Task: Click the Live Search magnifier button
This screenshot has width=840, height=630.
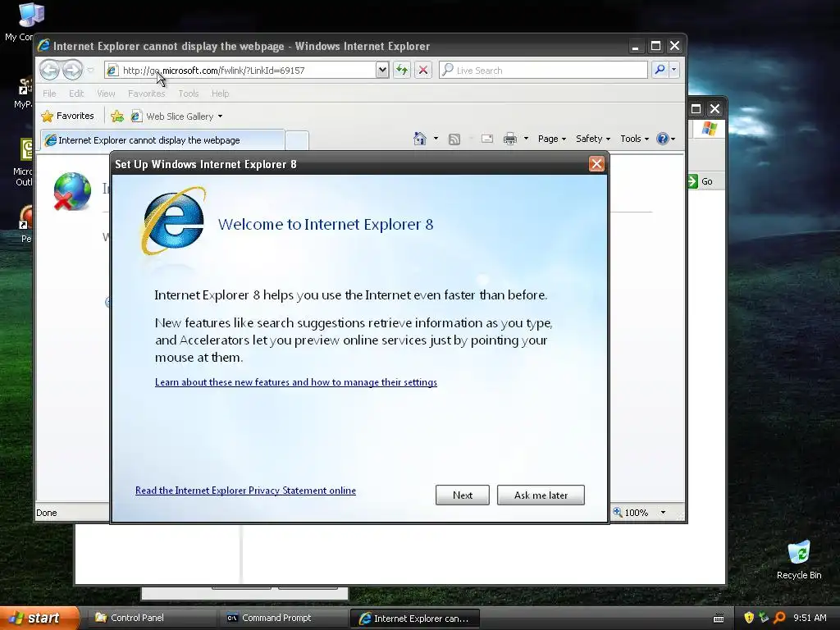Action: (x=660, y=71)
